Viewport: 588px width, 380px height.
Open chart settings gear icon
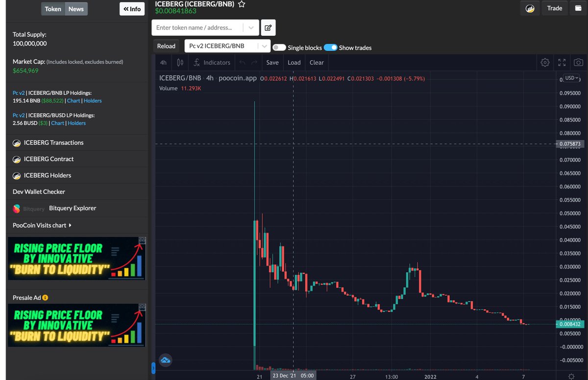(545, 62)
